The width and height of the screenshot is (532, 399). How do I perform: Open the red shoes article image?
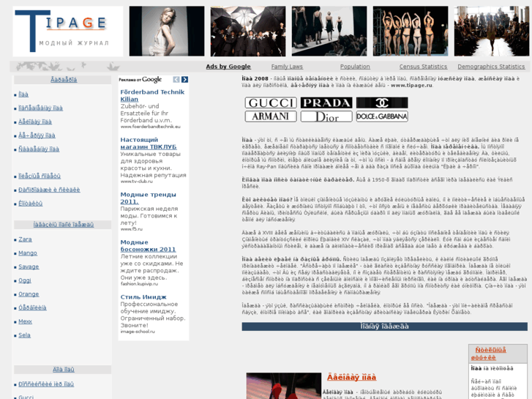(x=284, y=386)
